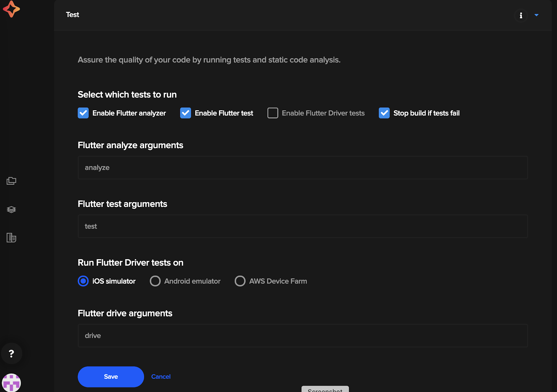The height and width of the screenshot is (392, 557).
Task: Show Test section info icon
Action: 521,15
